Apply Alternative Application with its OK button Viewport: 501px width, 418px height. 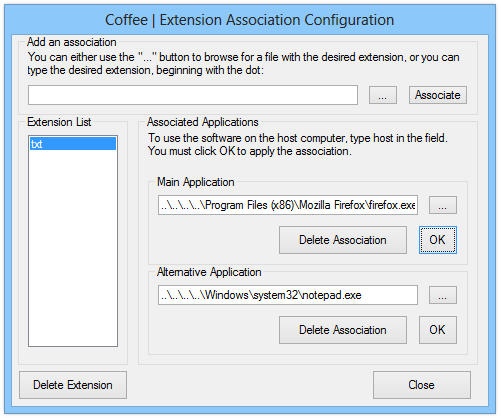[x=438, y=330]
